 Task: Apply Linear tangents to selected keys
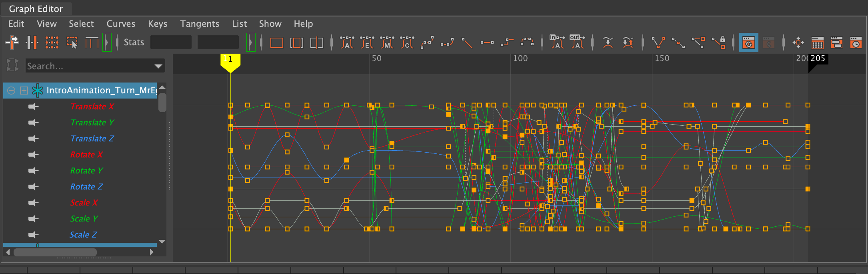coord(467,42)
